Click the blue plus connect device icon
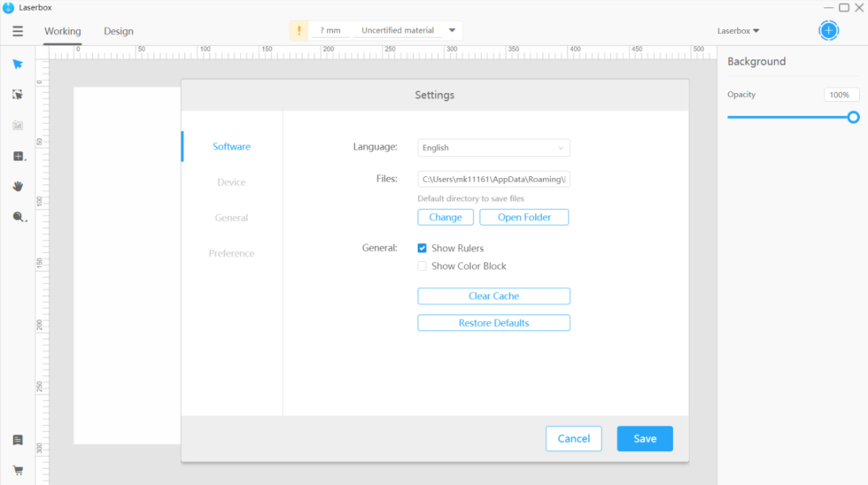 829,30
